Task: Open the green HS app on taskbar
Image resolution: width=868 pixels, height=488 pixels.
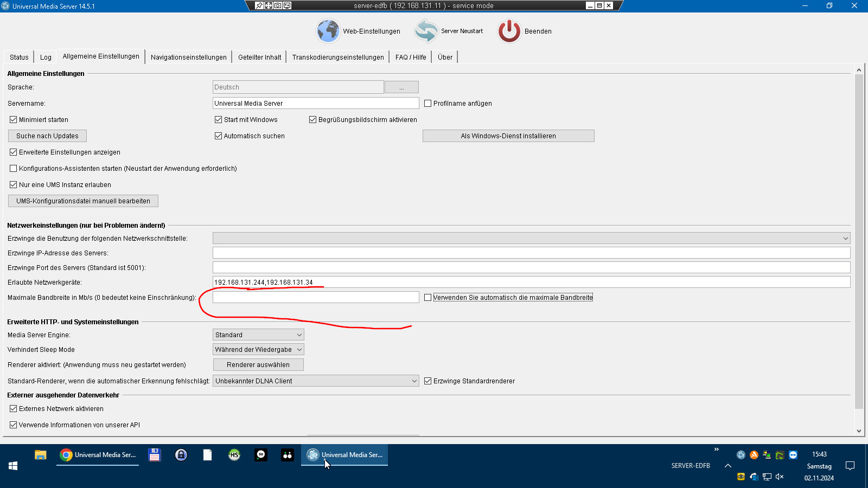Action: (234, 455)
